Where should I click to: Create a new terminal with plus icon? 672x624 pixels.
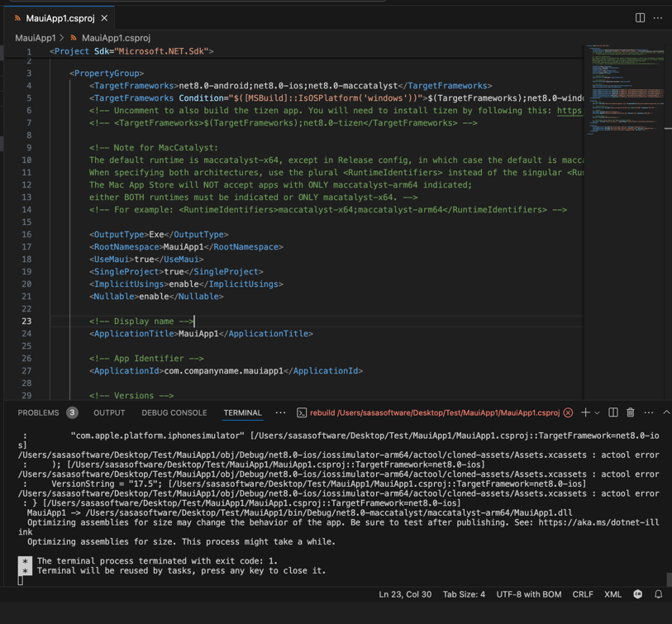[x=585, y=412]
